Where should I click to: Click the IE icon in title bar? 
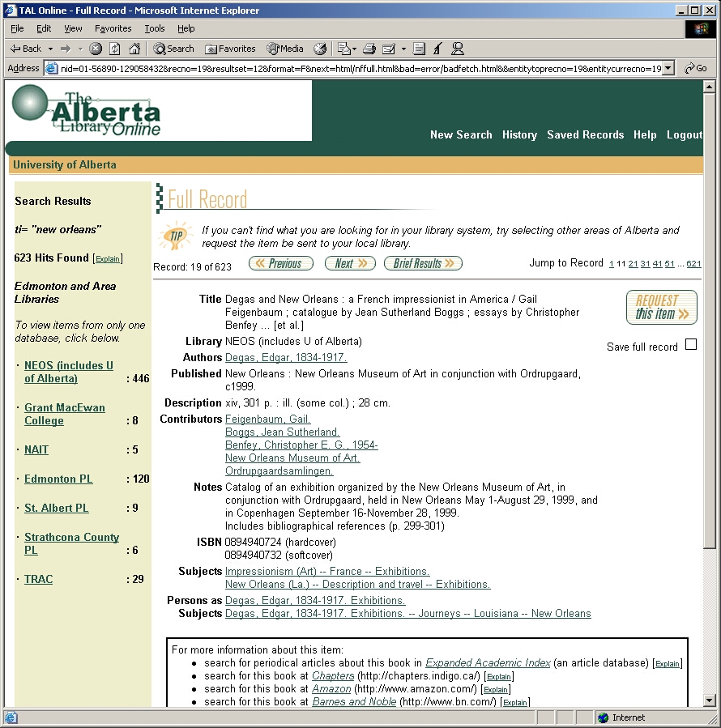[x=11, y=11]
